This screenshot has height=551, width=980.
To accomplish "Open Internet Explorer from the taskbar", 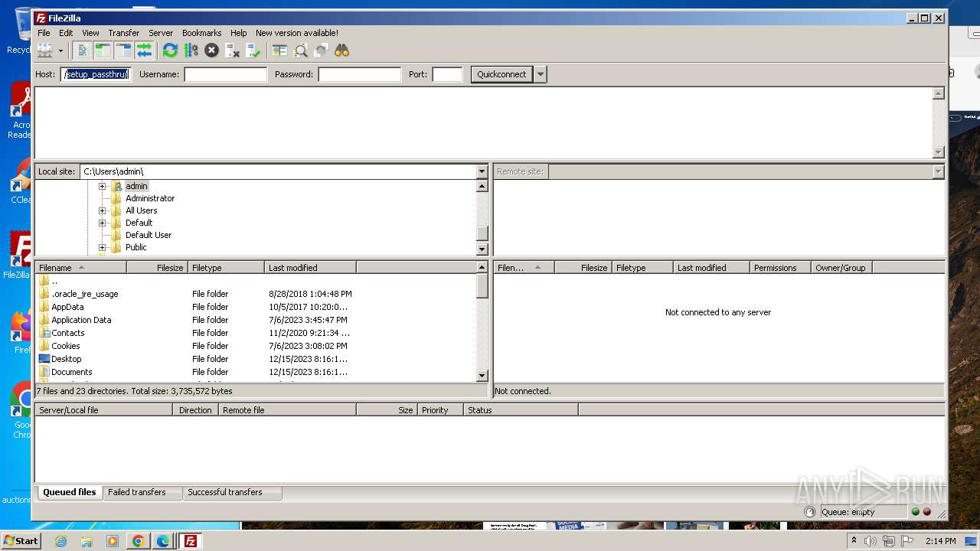I will click(x=60, y=541).
